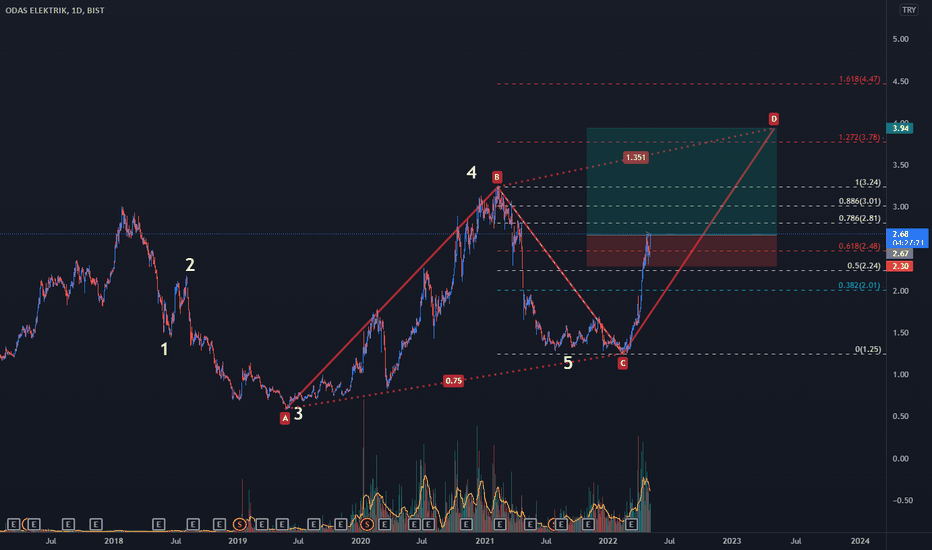Click the 0.382(2.01) Fibonacci level label
This screenshot has width=932, height=550.
(x=859, y=285)
